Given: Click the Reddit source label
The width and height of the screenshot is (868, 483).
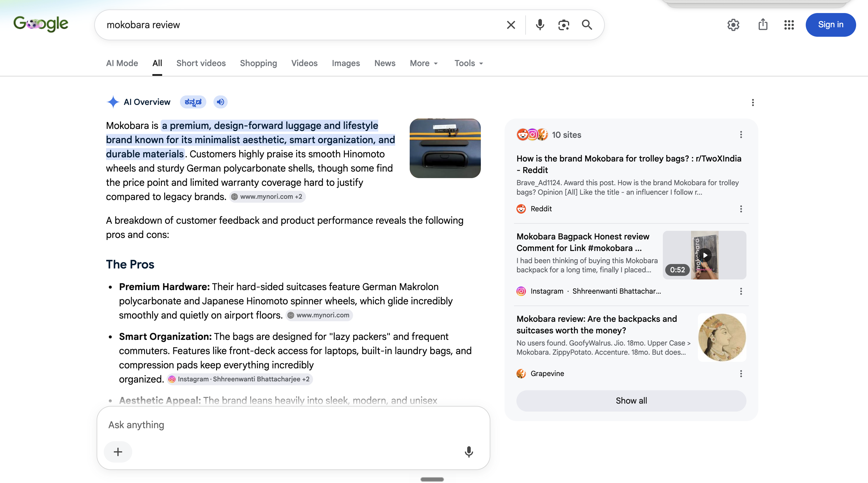Looking at the screenshot, I should (541, 209).
